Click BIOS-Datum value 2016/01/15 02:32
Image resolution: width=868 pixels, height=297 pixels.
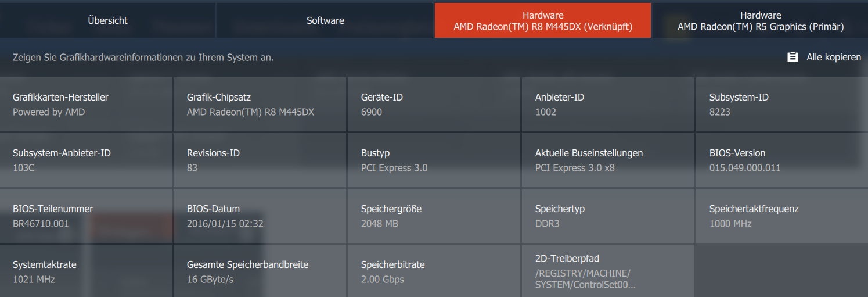pyautogui.click(x=225, y=224)
